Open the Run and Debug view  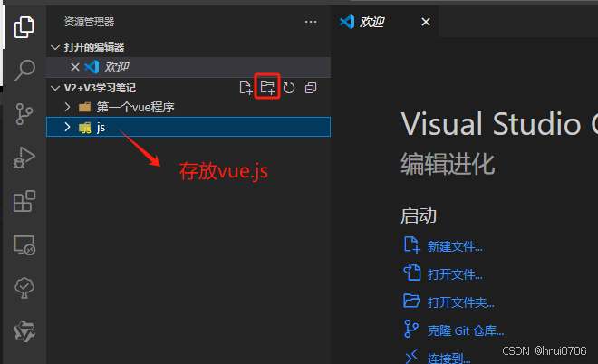tap(24, 158)
